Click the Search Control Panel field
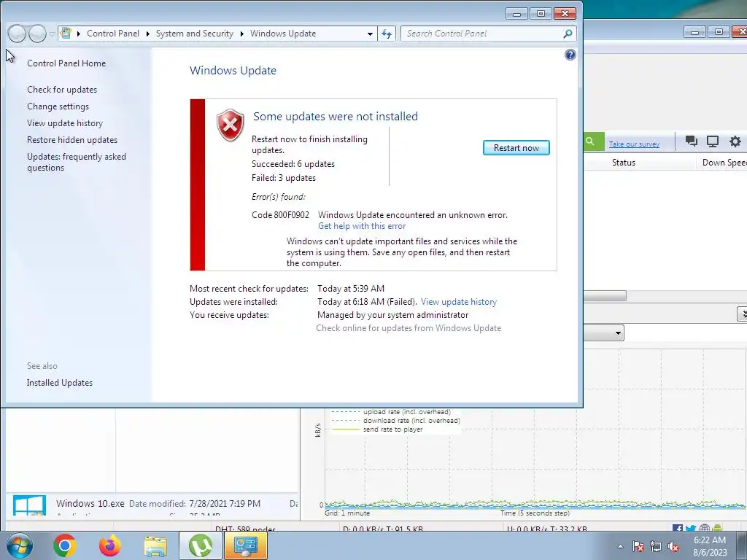 (x=481, y=34)
